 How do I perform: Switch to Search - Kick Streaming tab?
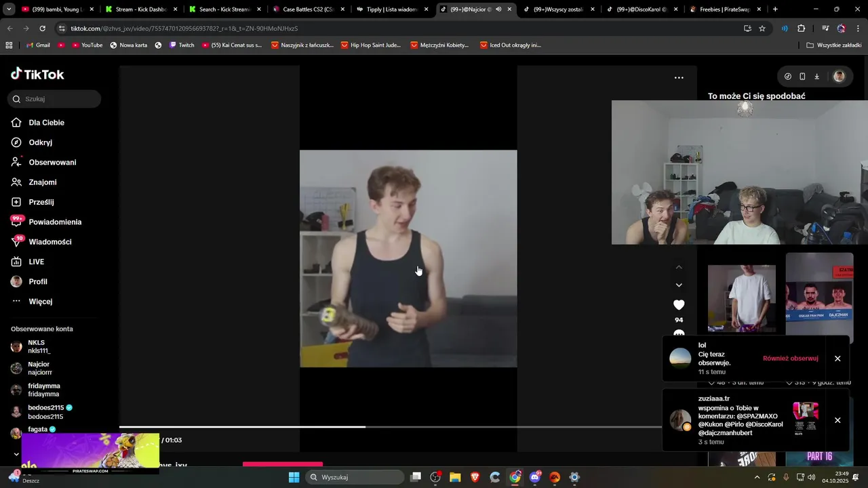(x=224, y=9)
